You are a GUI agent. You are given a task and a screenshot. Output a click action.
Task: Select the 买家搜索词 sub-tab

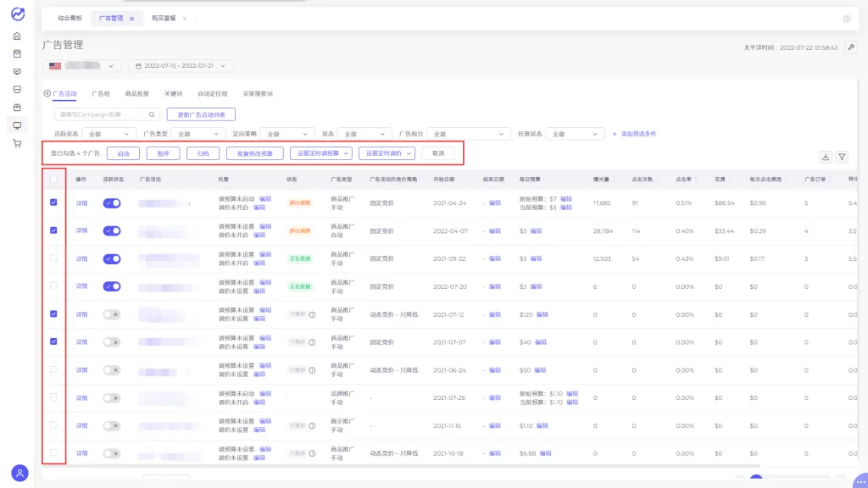258,93
